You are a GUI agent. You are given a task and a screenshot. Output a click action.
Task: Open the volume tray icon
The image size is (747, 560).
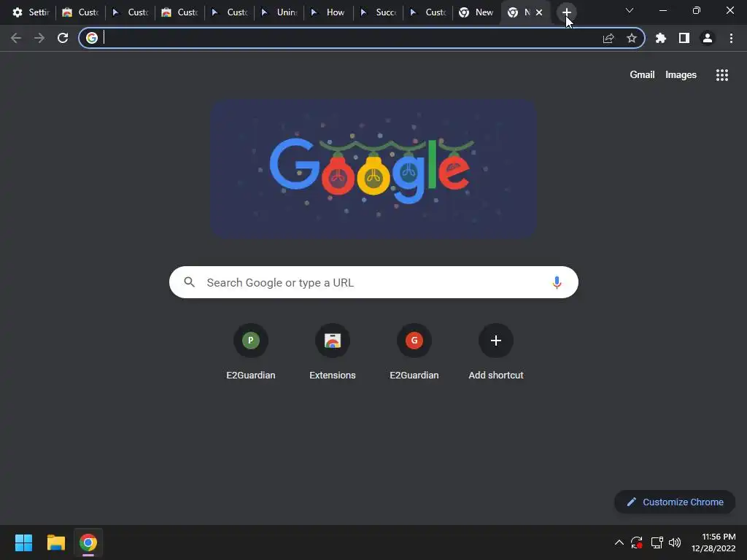(x=675, y=542)
